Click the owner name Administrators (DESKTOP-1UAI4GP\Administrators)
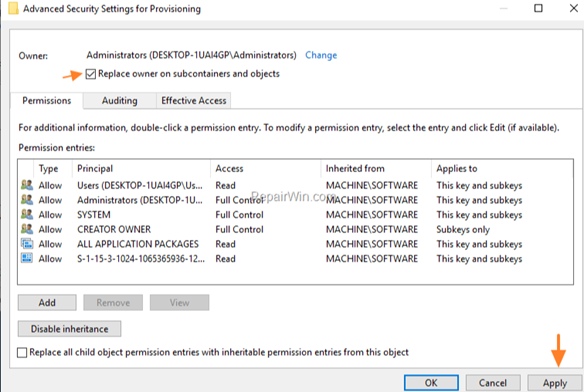This screenshot has height=392, width=584. (191, 55)
